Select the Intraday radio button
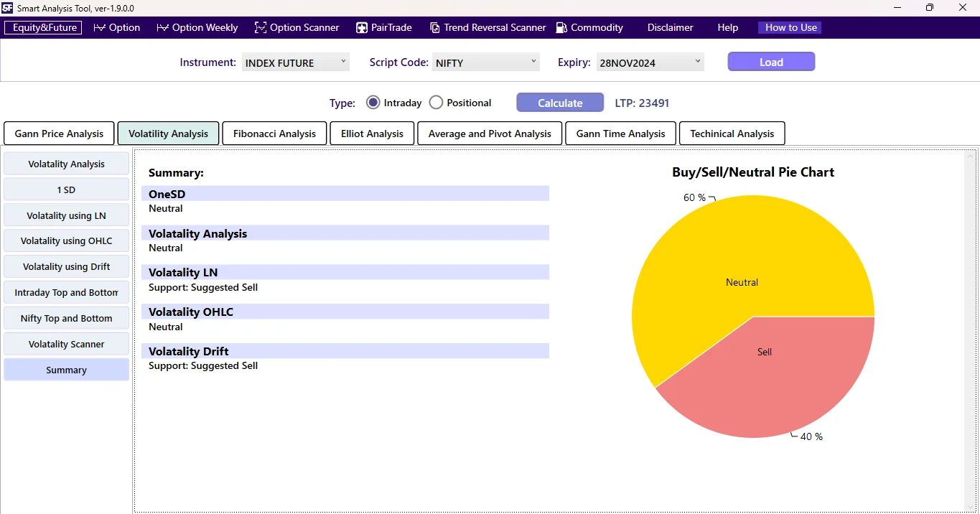This screenshot has width=980, height=514. pyautogui.click(x=373, y=102)
